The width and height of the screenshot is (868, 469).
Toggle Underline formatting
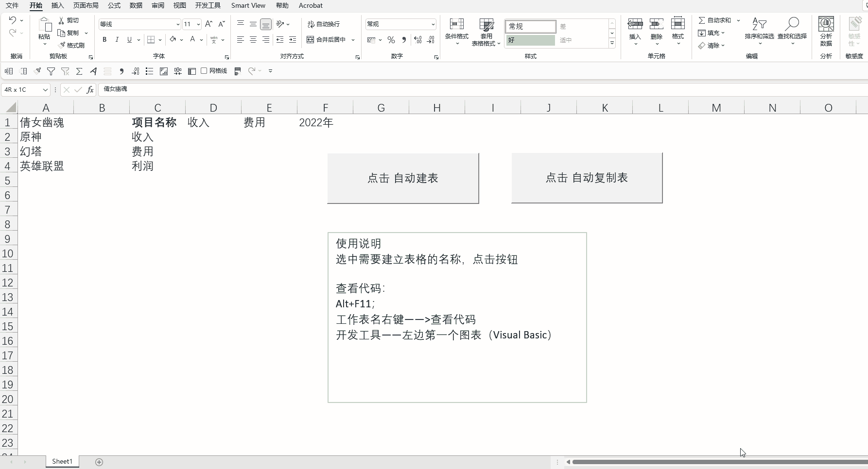click(129, 40)
